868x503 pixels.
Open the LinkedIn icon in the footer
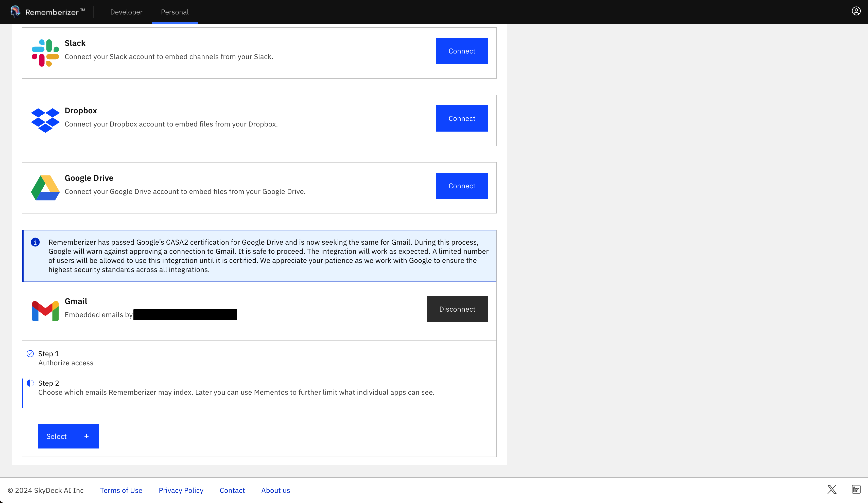tap(857, 489)
